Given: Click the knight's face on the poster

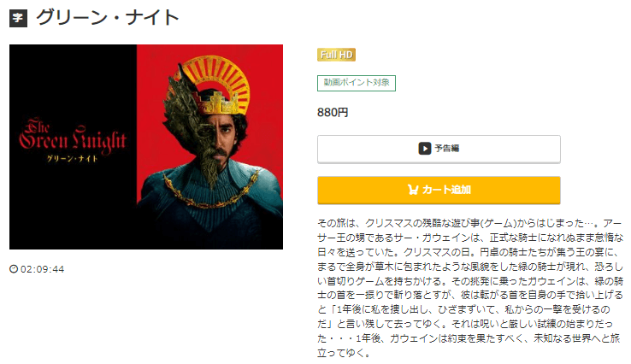Looking at the screenshot, I should point(219,137).
